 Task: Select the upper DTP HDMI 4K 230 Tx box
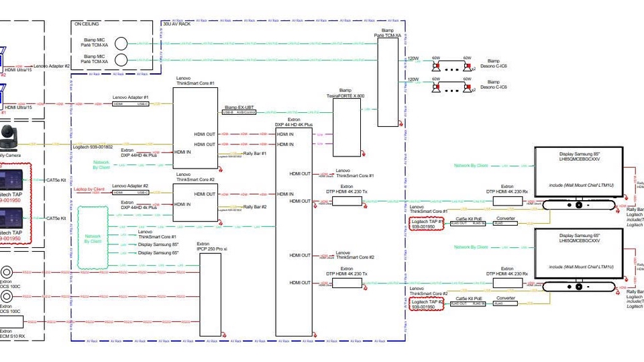tap(347, 201)
